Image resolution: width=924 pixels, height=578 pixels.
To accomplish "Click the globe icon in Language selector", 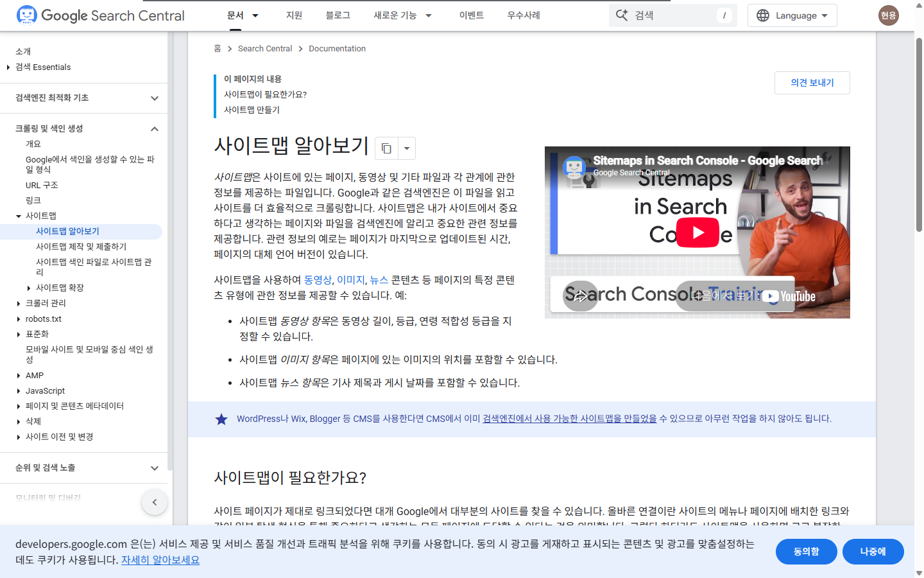I will pyautogui.click(x=763, y=15).
